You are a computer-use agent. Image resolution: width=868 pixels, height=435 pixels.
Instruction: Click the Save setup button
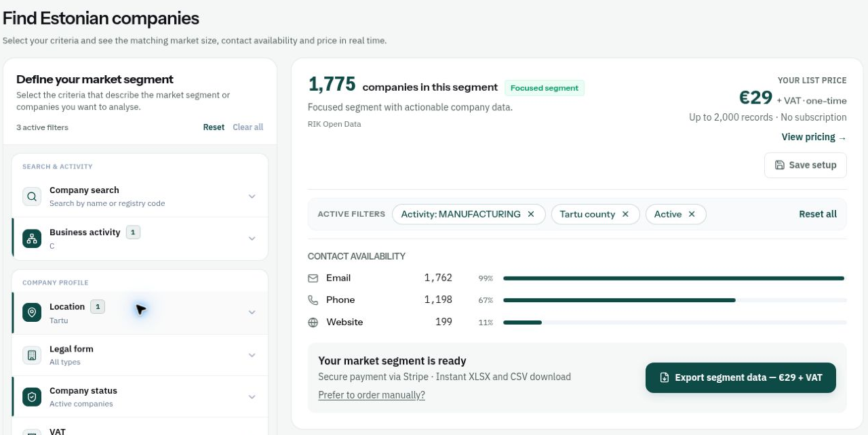pos(806,165)
